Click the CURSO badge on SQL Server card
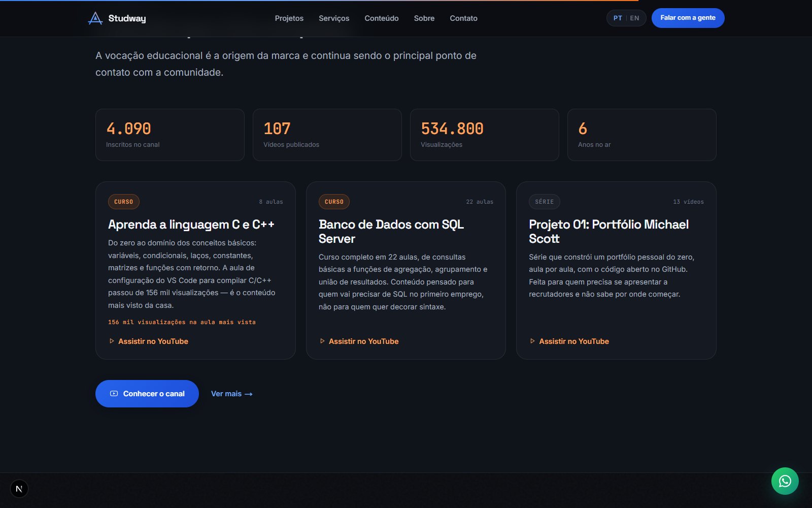Viewport: 812px width, 508px height. click(334, 202)
